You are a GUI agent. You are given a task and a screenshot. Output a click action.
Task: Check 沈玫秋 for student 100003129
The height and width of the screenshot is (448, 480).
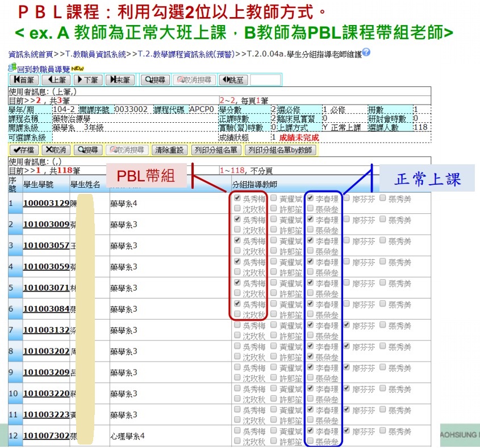pos(237,209)
